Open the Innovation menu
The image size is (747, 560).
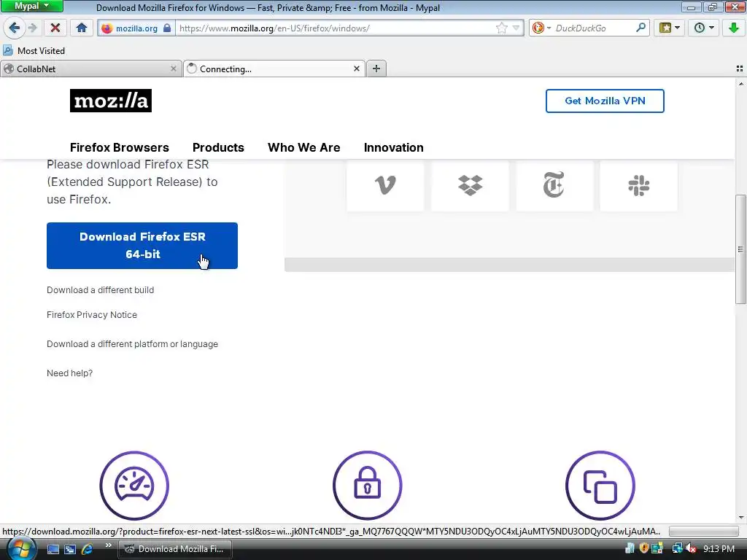(x=393, y=147)
